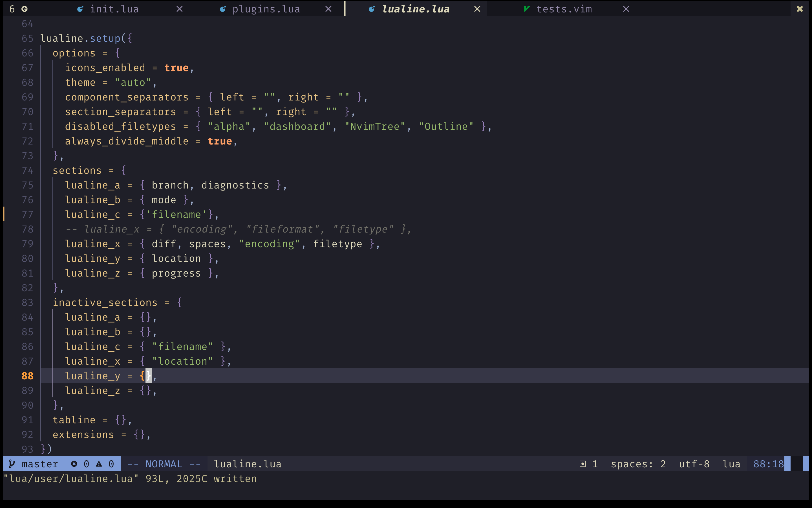
Task: Switch to the init.lua tab
Action: point(114,9)
